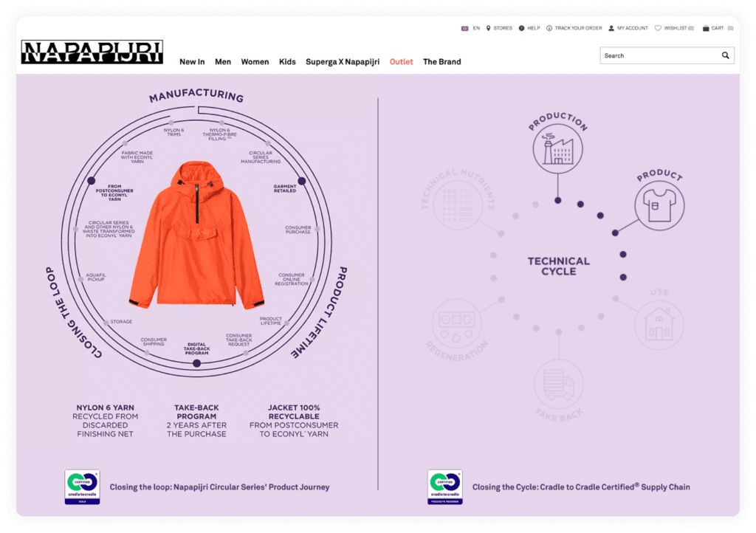Image resolution: width=756 pixels, height=533 pixels.
Task: Open the Kids menu
Action: 287,62
